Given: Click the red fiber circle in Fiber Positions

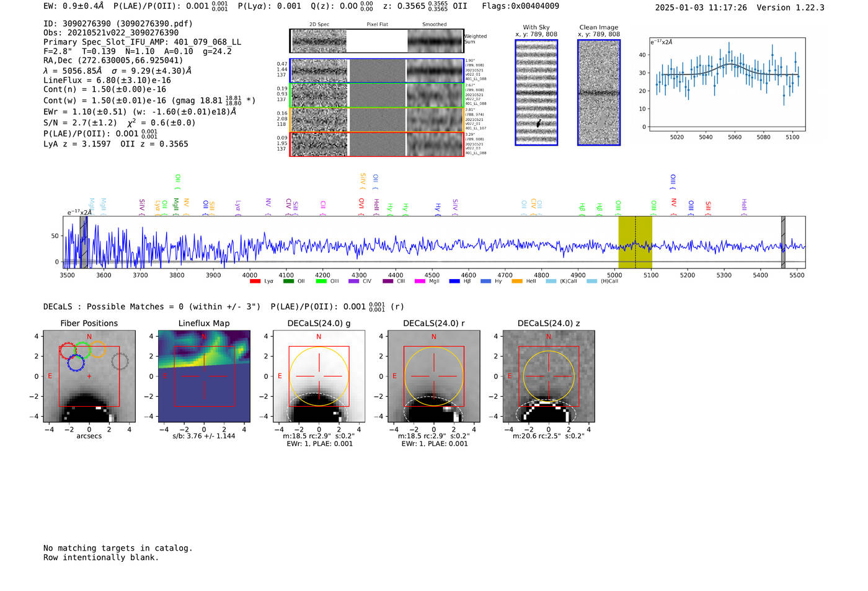Looking at the screenshot, I should click(68, 350).
